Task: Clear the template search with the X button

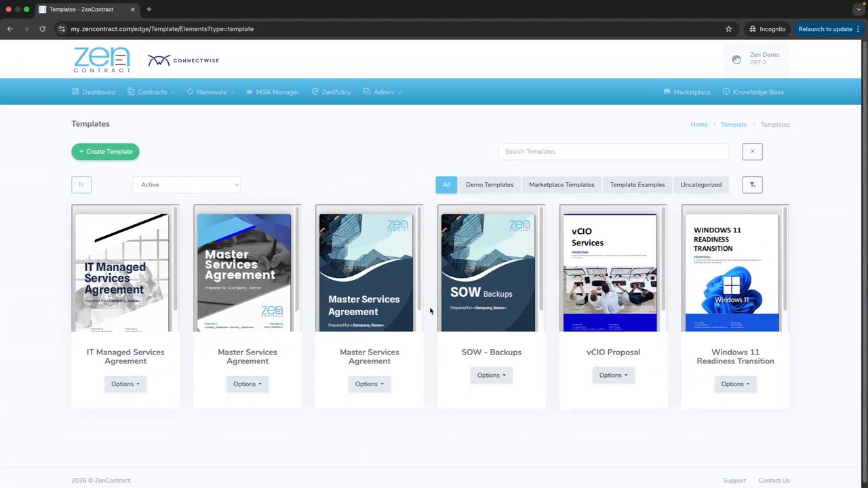Action: (752, 151)
